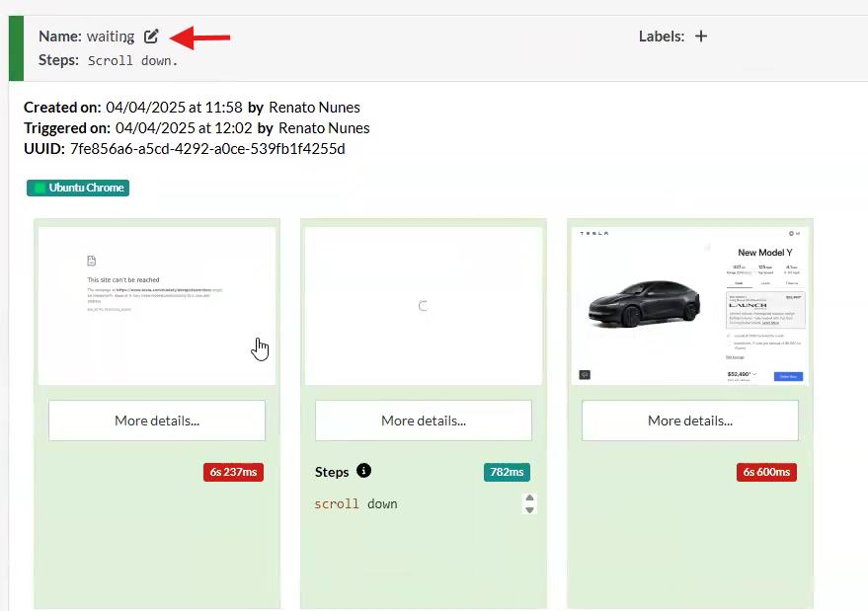Open More details under the loading screenshot

(424, 420)
